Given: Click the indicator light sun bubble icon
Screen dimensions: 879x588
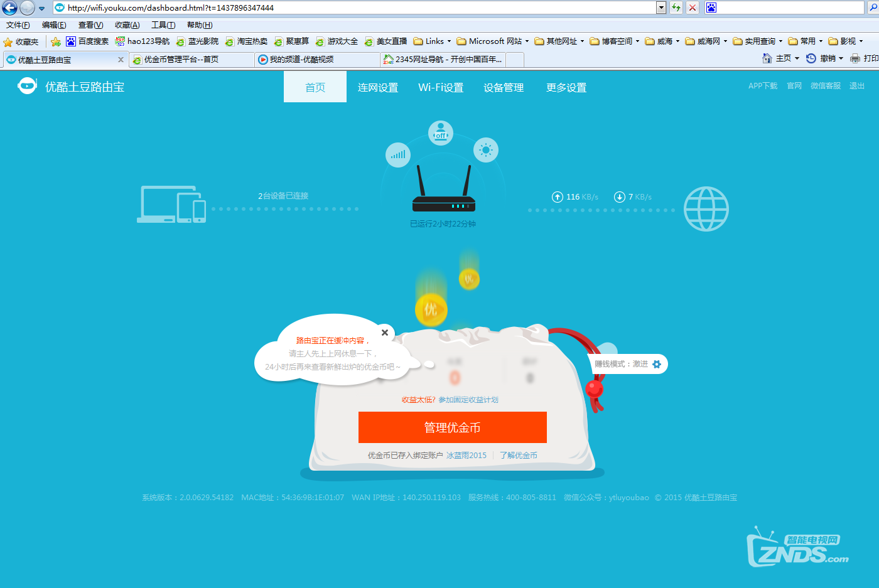Looking at the screenshot, I should (486, 150).
